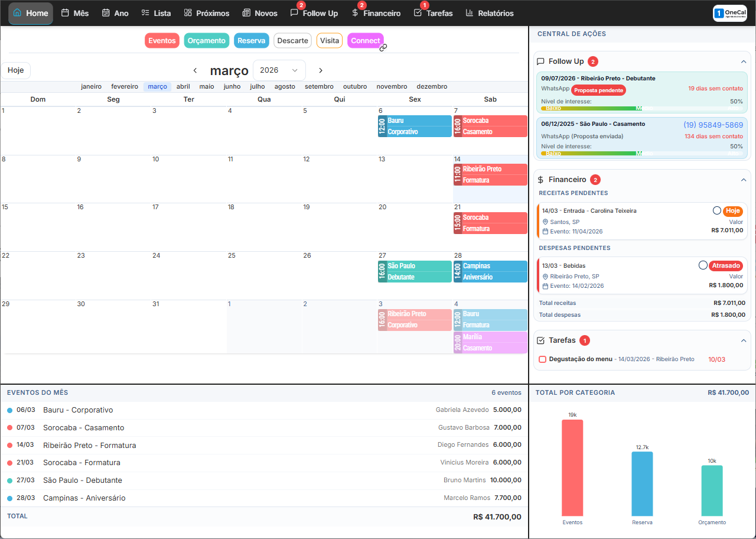Click the red Eventos bar in the chart
This screenshot has width=756, height=539.
click(572, 467)
